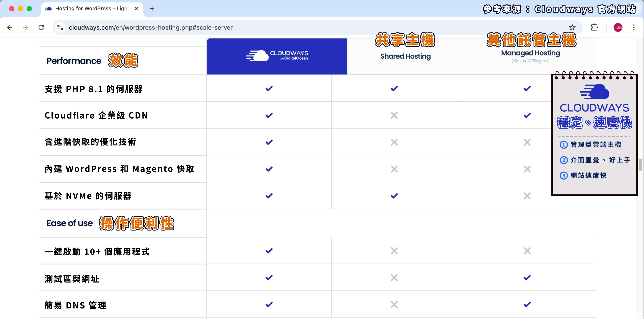
Task: Click Managed Hosting checkmark for DNS 管理 row
Action: tap(527, 305)
